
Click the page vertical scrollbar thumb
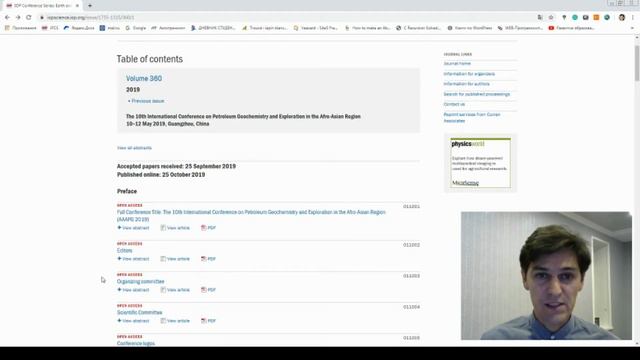637,63
